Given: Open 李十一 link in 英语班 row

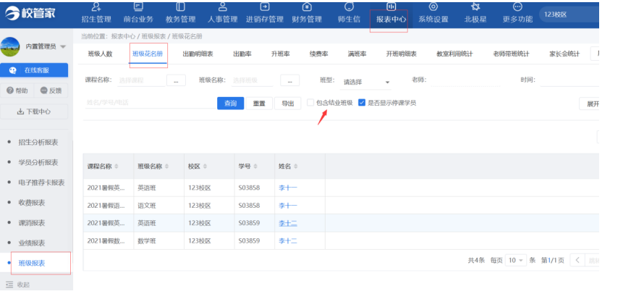Looking at the screenshot, I should pos(288,188).
